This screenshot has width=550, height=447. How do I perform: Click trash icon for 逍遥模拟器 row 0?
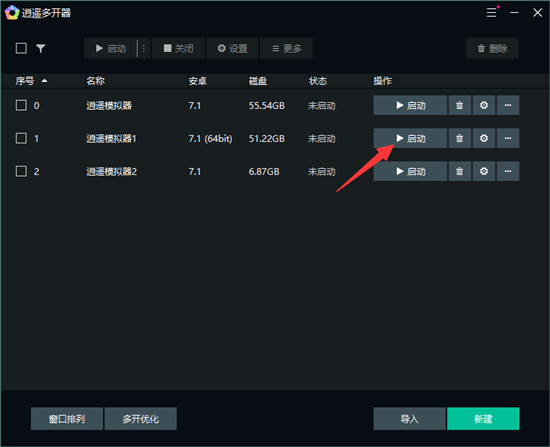point(460,105)
